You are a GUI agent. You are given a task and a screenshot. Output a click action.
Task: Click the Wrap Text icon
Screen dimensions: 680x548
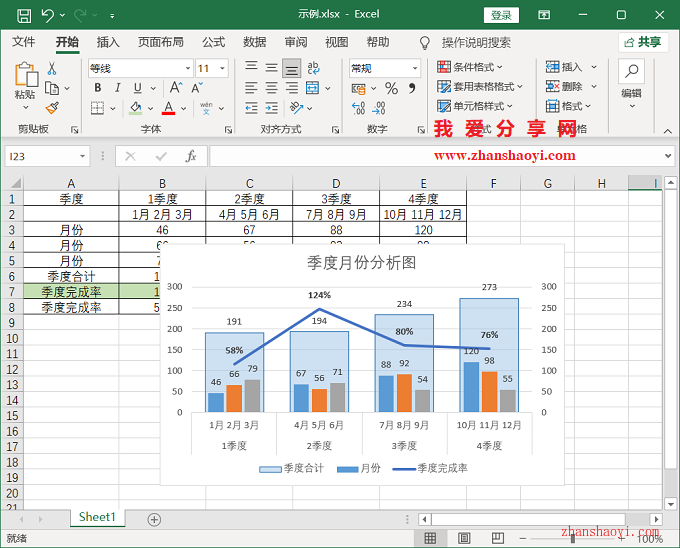pos(313,68)
